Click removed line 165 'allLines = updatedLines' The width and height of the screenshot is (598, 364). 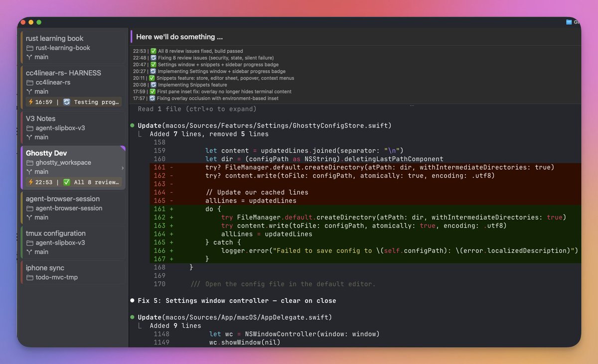coord(365,201)
